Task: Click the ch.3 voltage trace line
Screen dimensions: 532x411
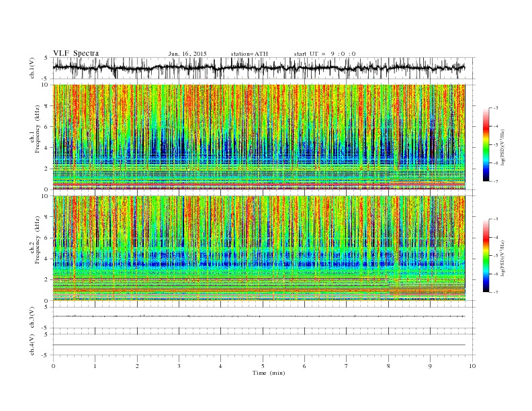Action: point(259,316)
